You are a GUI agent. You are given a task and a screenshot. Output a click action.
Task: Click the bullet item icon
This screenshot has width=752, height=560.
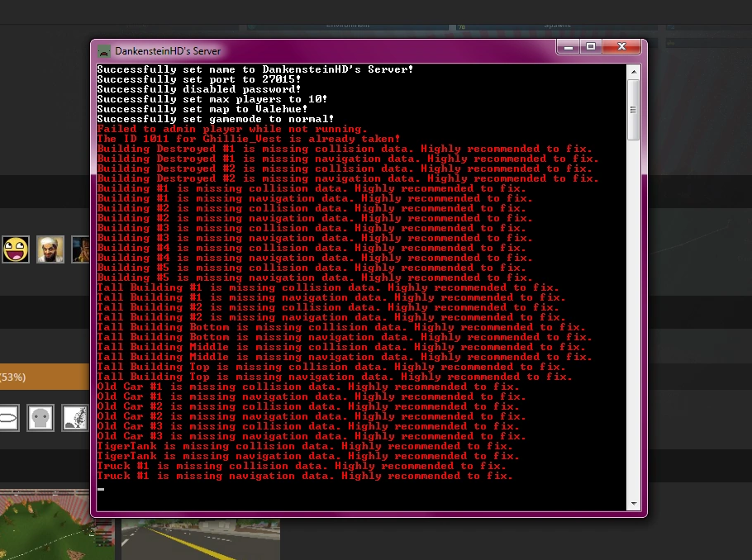click(x=10, y=418)
